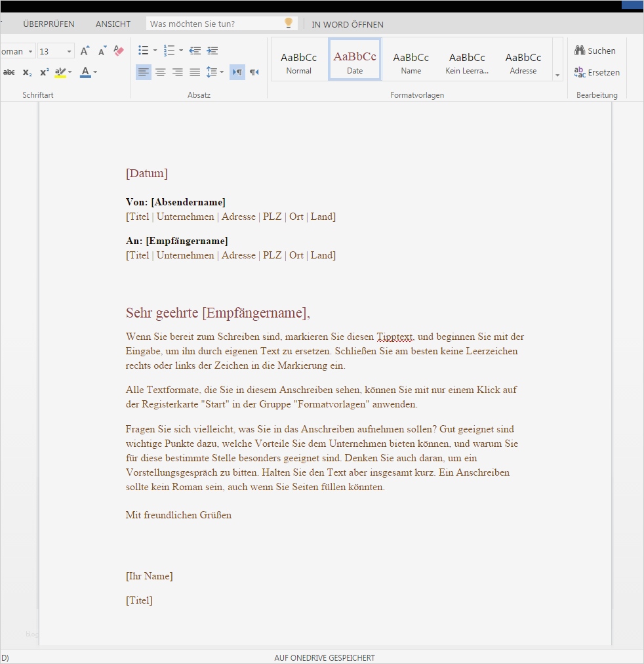Viewport: 644px width, 664px height.
Task: Apply superscript formatting
Action: pyautogui.click(x=45, y=72)
